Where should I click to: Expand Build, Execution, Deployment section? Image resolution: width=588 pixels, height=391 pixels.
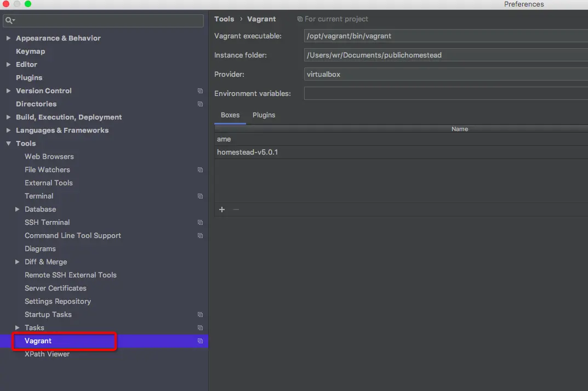pyautogui.click(x=8, y=117)
